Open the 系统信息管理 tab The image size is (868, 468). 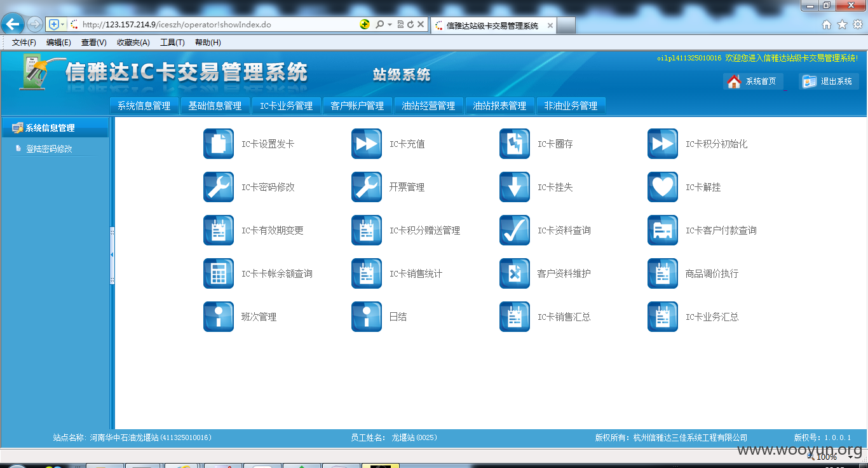(x=144, y=106)
